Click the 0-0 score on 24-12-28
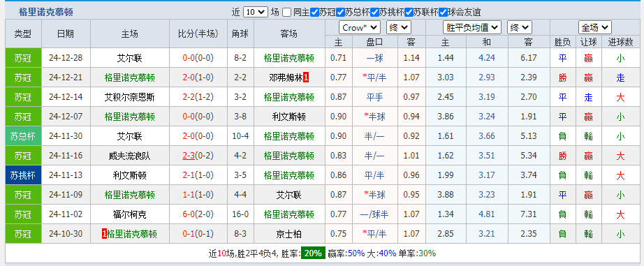644x266 pixels. click(x=189, y=58)
